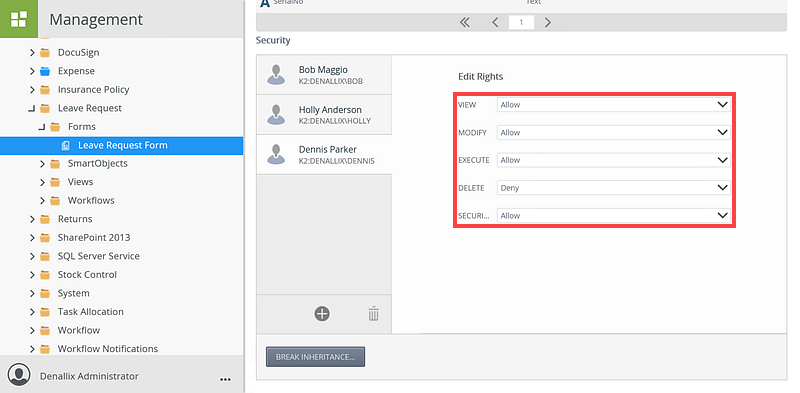Viewport: 800px width, 393px height.
Task: Select the Leave Request Form tree item
Action: 121,145
